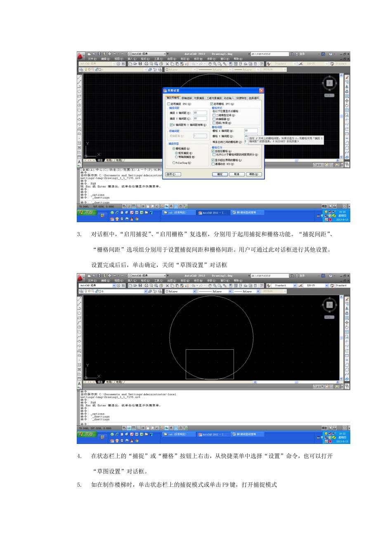Click the New drawing icon in the circle-drawing screenshot
The height and width of the screenshot is (555, 392).
pyautogui.click(x=130, y=285)
